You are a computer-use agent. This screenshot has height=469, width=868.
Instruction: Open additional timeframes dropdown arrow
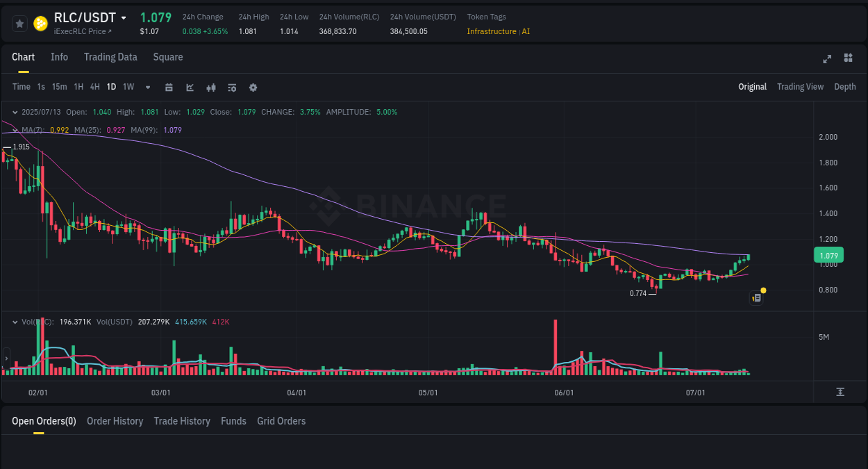coord(147,87)
